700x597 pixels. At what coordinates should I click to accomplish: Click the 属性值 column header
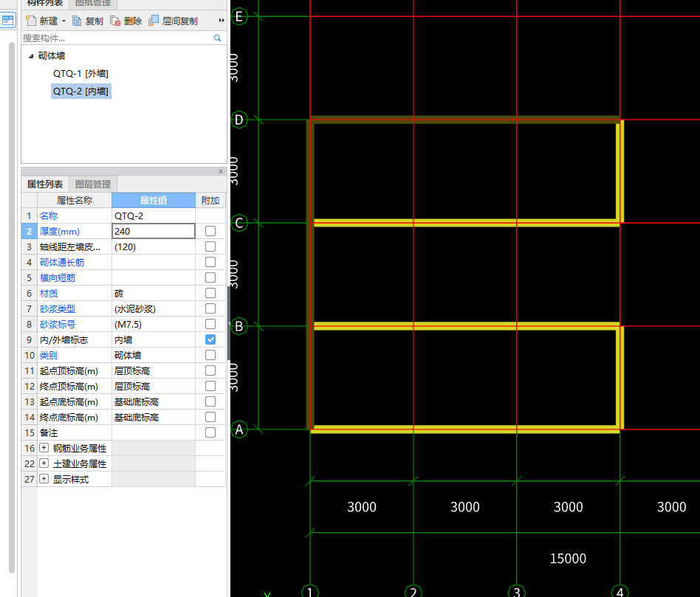pos(154,200)
